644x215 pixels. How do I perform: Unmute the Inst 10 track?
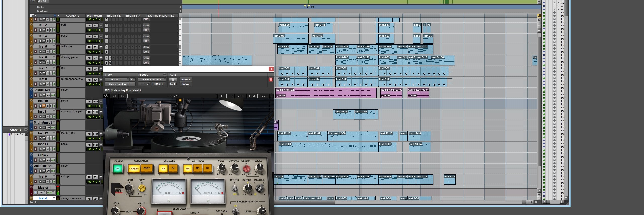click(44, 106)
